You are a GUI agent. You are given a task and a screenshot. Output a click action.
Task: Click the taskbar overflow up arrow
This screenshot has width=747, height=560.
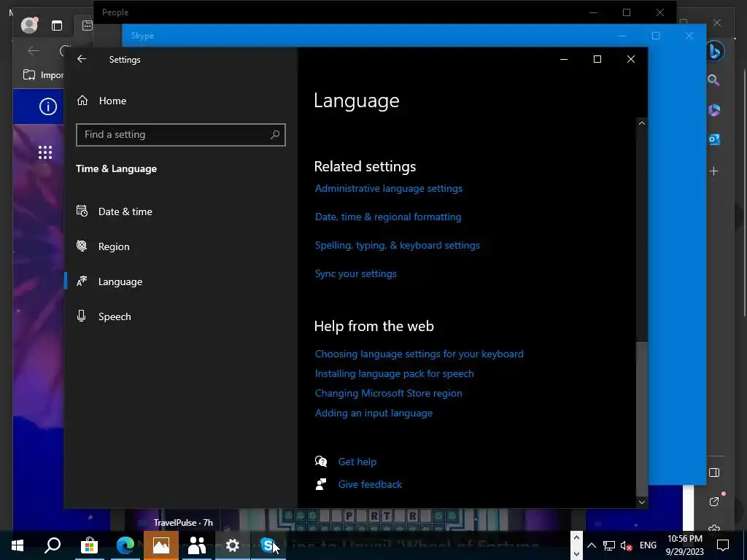[576, 537]
